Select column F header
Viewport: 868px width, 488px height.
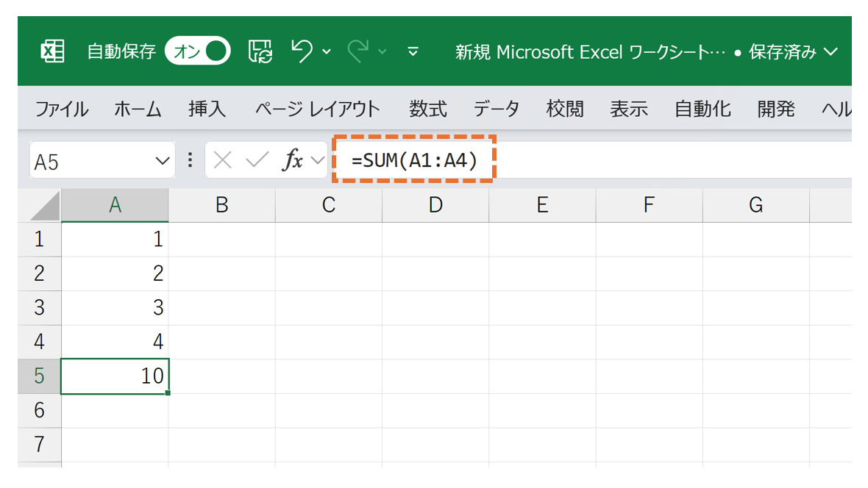650,205
